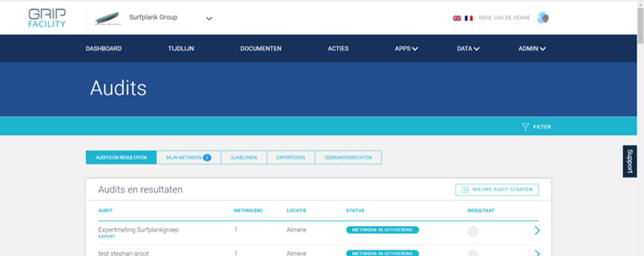Select the Audits en resultaten tab

[x=121, y=157]
